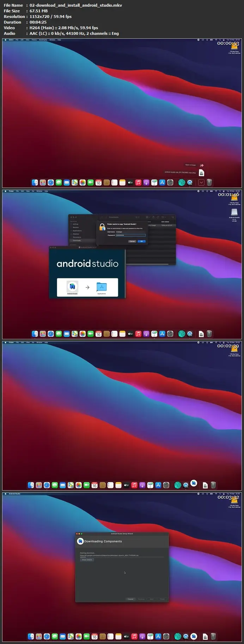Click the Android Studio logo beside Downloading Components
The image size is (244, 644).
80,541
